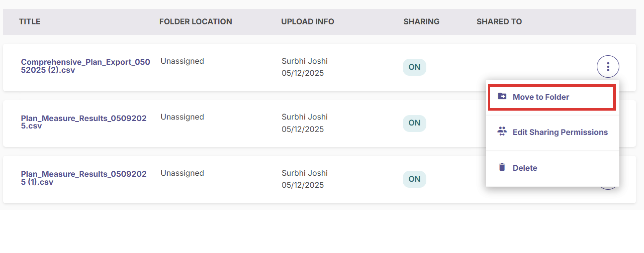Image resolution: width=644 pixels, height=253 pixels.
Task: Open Plan_Measure_Results_05092025.csv file link
Action: coord(84,122)
